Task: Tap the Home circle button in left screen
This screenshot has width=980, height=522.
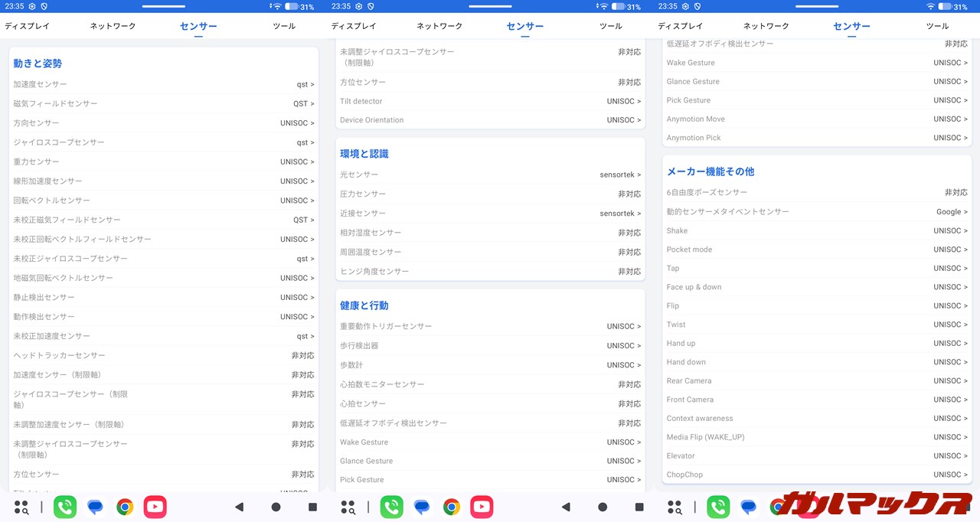Action: point(276,507)
